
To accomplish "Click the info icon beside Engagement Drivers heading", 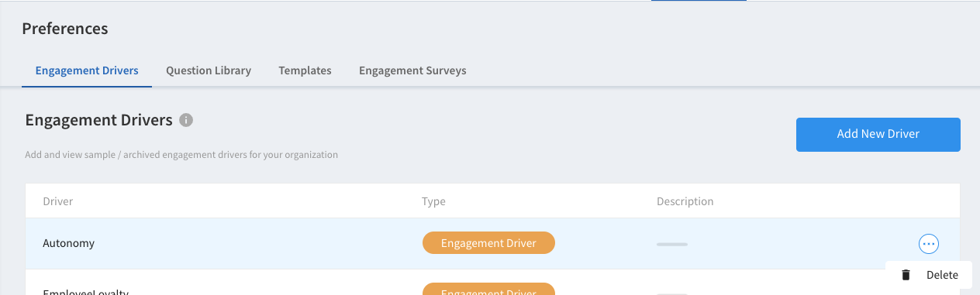I will 186,120.
